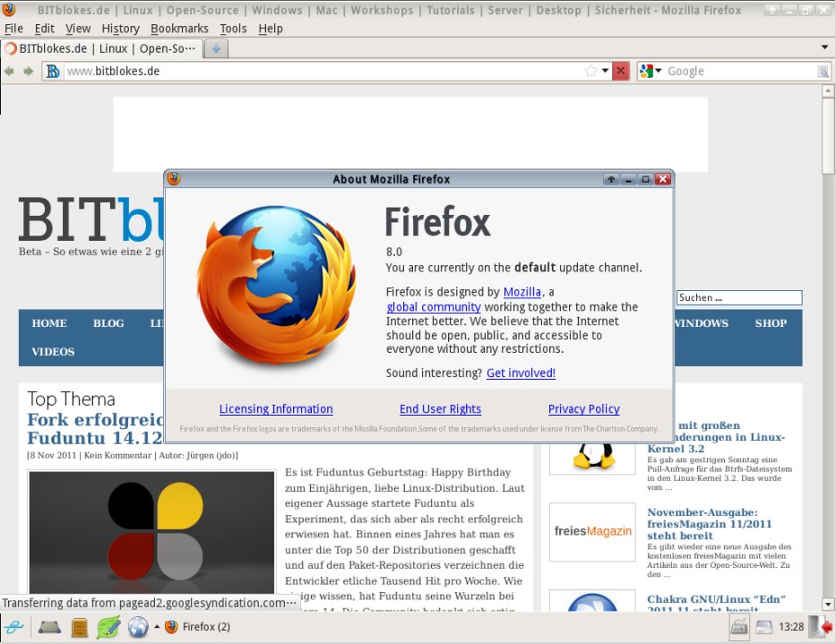This screenshot has height=644, width=836.
Task: Click the 8.0 version number text
Action: [394, 252]
